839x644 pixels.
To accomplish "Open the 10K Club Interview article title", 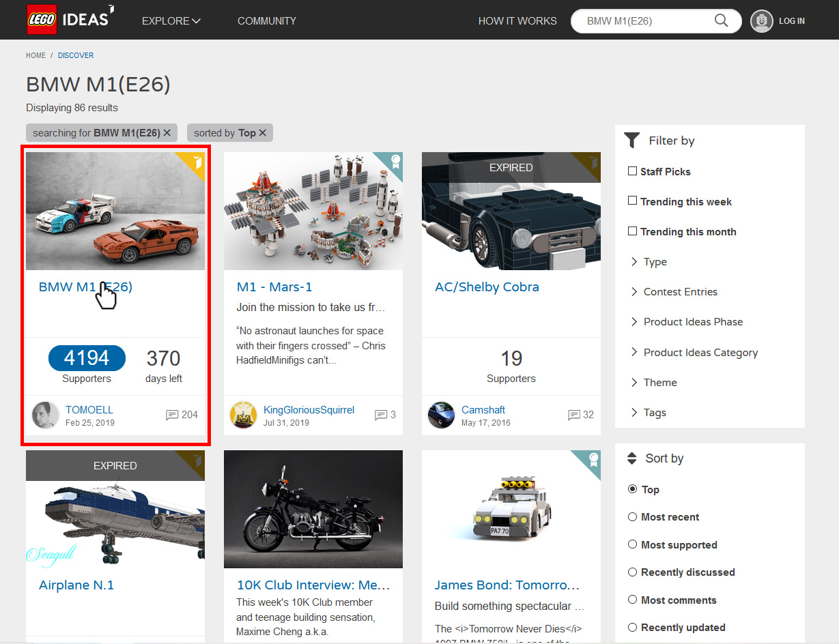I will tap(313, 585).
